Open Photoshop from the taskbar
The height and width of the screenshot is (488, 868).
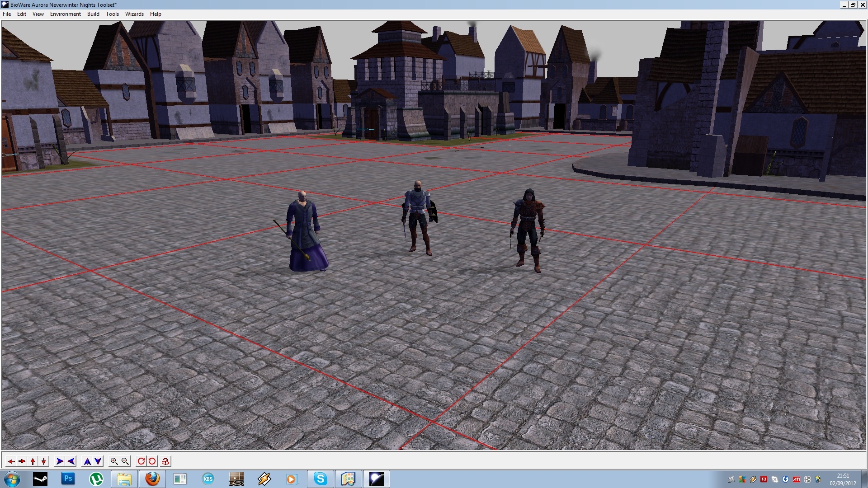click(68, 479)
